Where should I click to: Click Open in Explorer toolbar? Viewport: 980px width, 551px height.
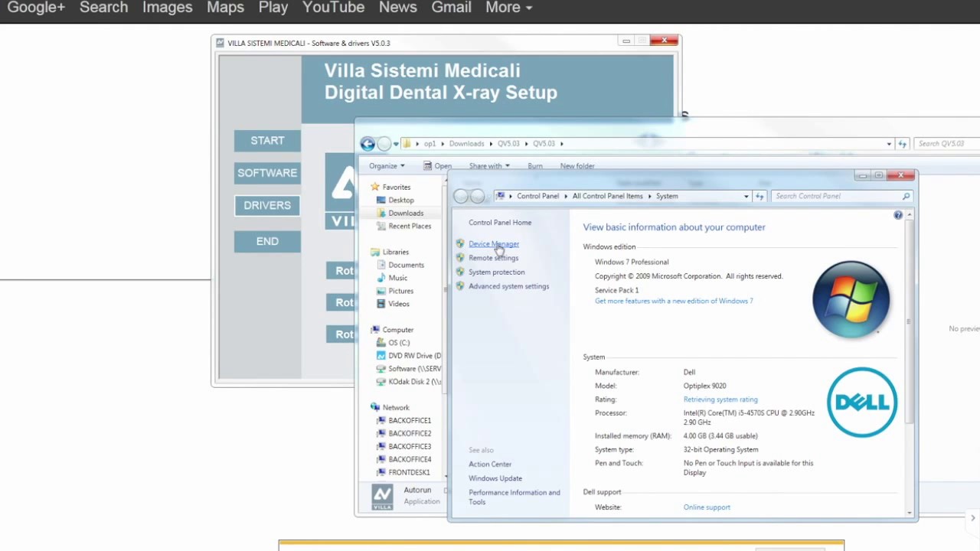(x=437, y=166)
